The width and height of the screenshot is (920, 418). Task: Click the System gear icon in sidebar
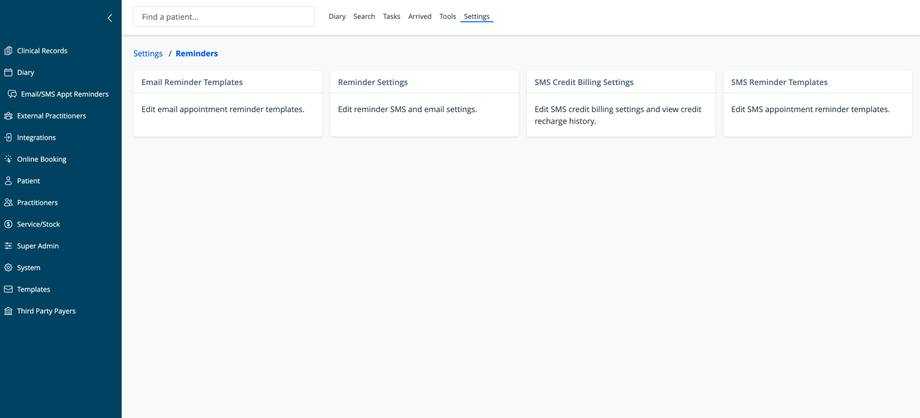[x=8, y=268]
